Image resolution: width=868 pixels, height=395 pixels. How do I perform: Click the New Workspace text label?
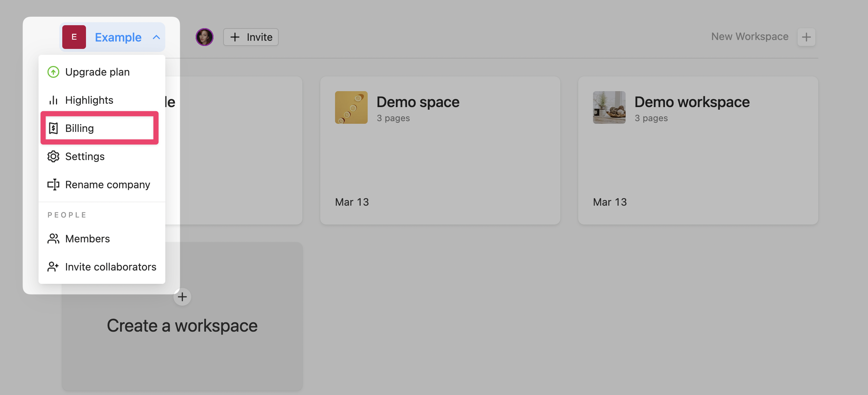tap(749, 37)
